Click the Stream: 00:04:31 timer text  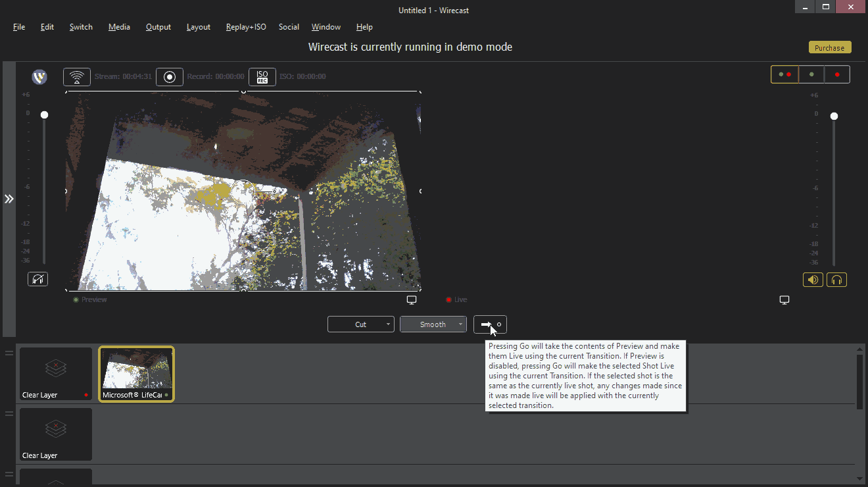tap(123, 77)
